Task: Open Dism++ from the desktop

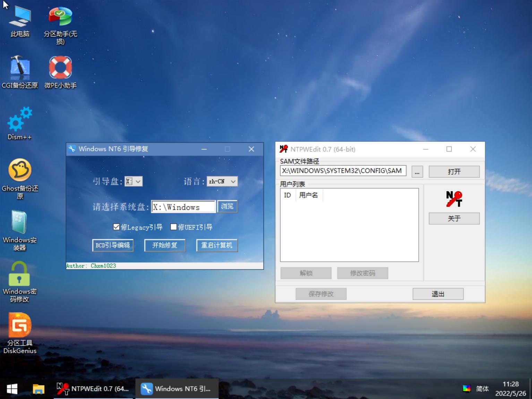Action: (x=19, y=120)
